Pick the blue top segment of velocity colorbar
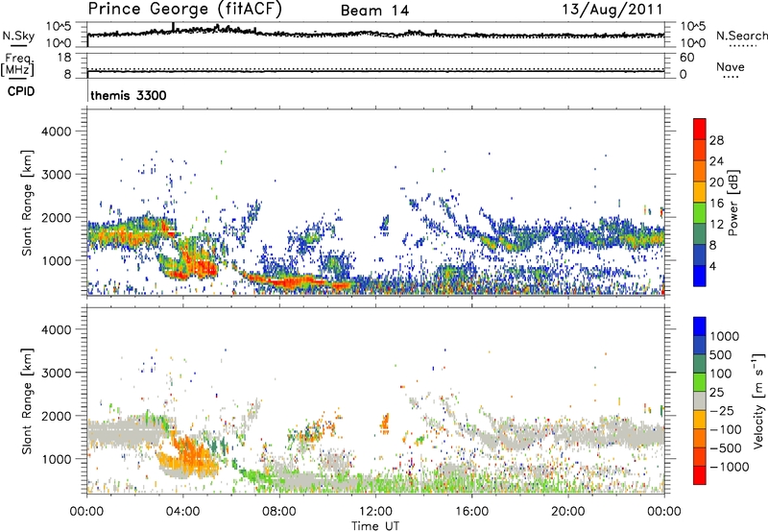This screenshot has width=768, height=532. click(x=700, y=326)
